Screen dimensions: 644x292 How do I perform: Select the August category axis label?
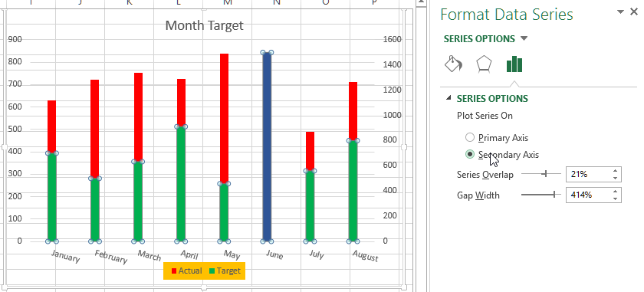(365, 255)
